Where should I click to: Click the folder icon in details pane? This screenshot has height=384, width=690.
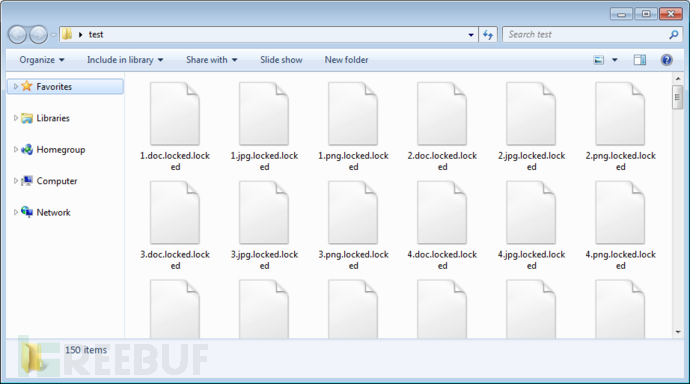click(33, 357)
